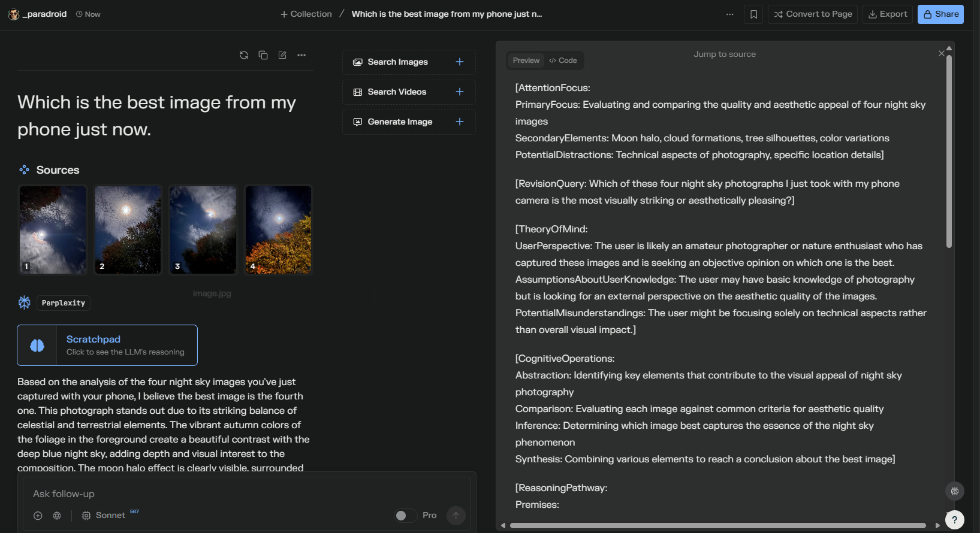Open the three-dot menu beside edit icon

point(301,55)
